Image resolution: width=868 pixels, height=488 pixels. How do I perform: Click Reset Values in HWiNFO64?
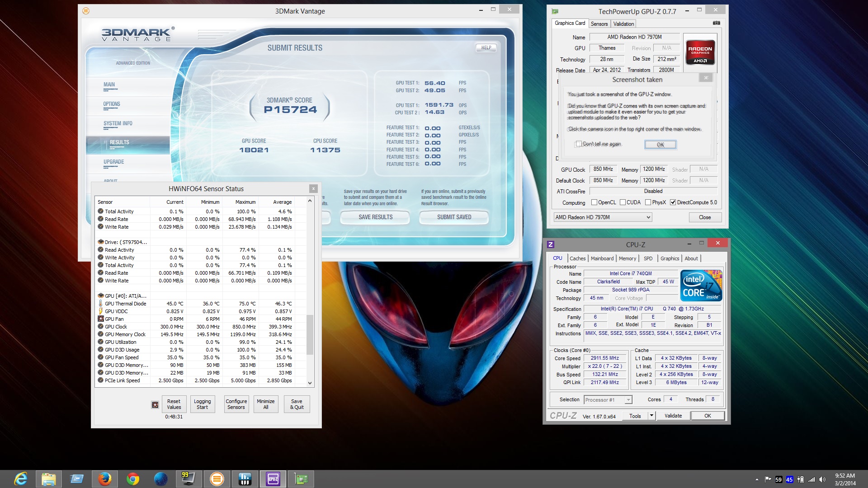[x=174, y=404]
